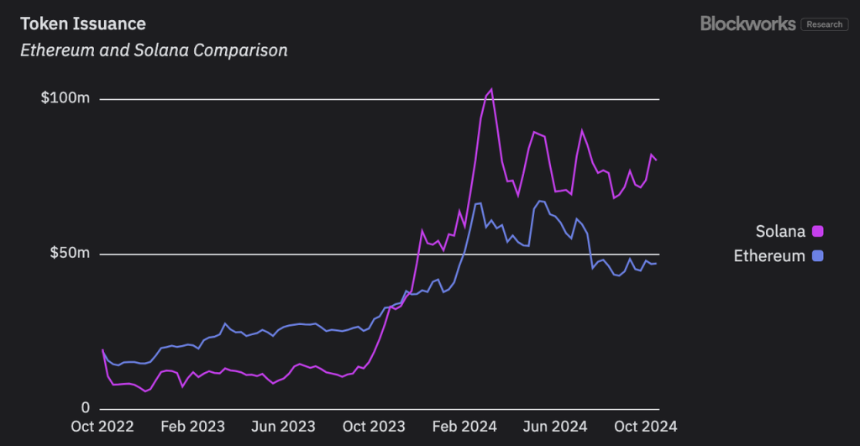The image size is (860, 446).
Task: Click the $100m y-axis label
Action: 65,98
